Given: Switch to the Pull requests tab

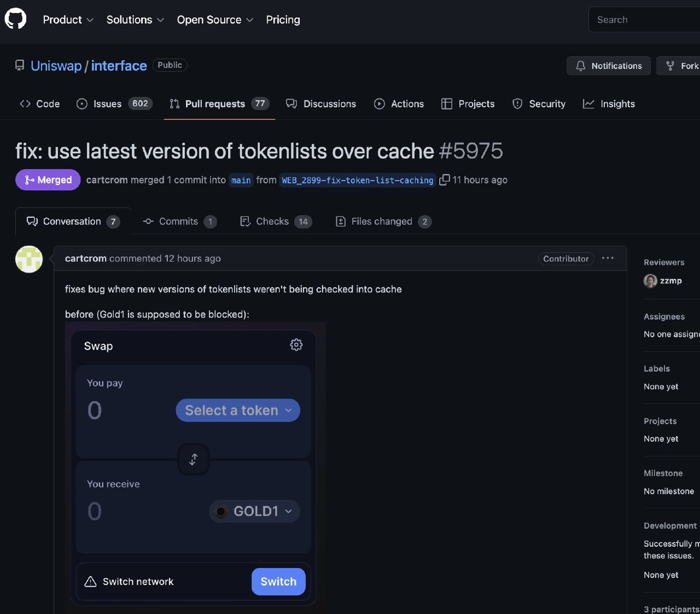Looking at the screenshot, I should click(219, 104).
